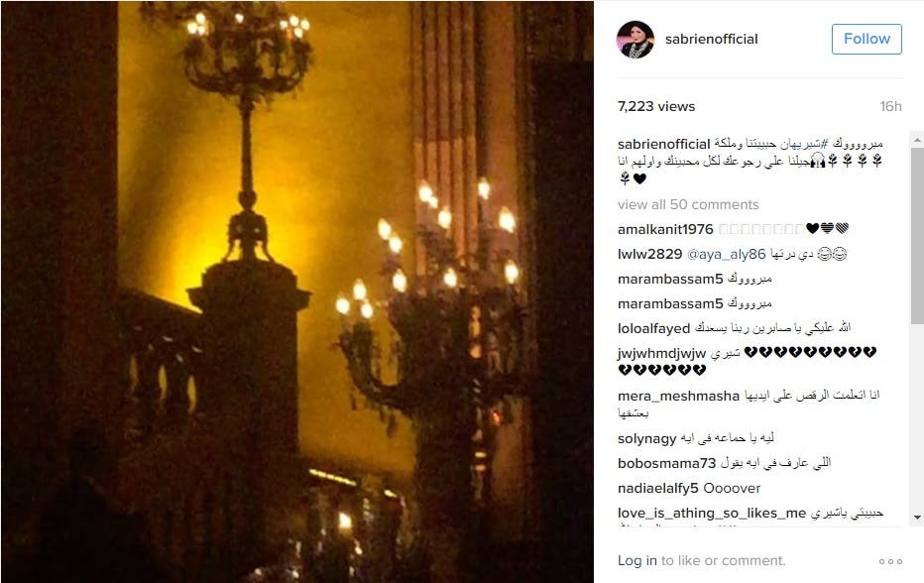Open amalkanit1976 commenter profile

pos(665,229)
